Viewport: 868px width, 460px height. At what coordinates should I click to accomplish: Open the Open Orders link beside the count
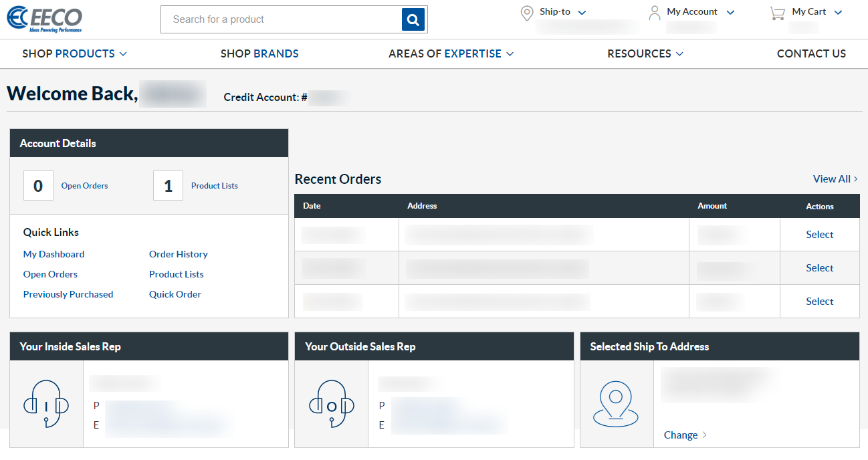(x=84, y=186)
